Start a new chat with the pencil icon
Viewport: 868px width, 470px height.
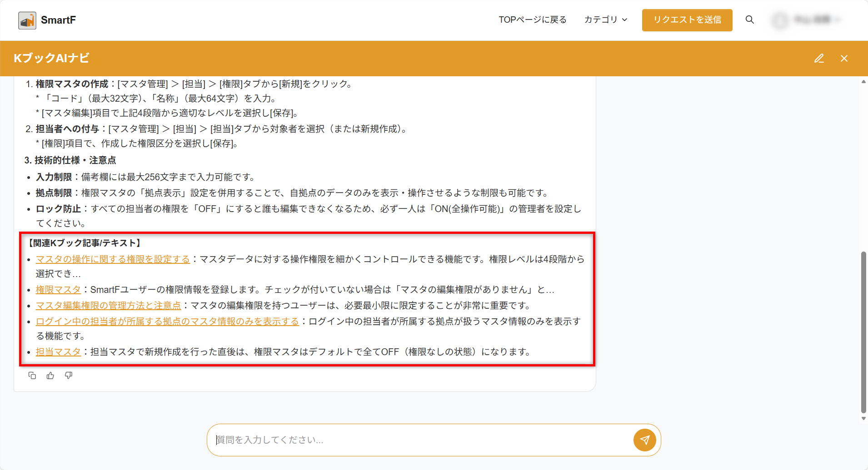[819, 59]
